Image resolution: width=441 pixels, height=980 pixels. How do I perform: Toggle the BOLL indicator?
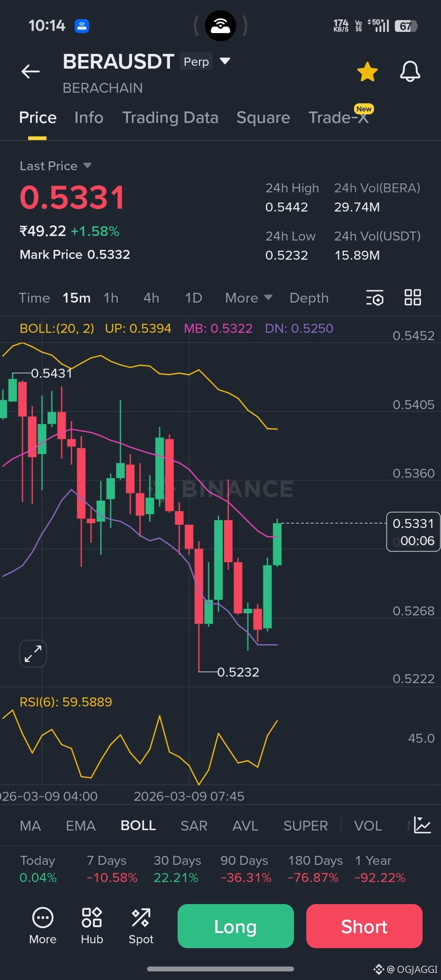click(138, 826)
